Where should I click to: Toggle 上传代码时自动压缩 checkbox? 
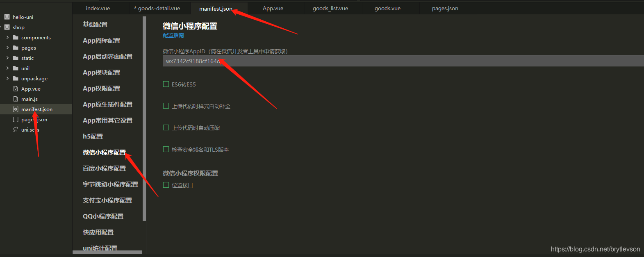coord(166,127)
